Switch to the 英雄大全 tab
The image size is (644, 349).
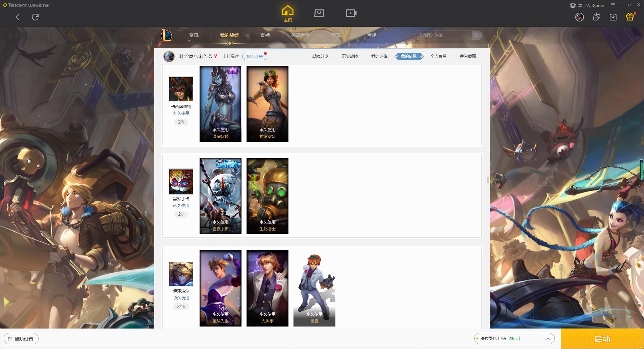tap(301, 35)
